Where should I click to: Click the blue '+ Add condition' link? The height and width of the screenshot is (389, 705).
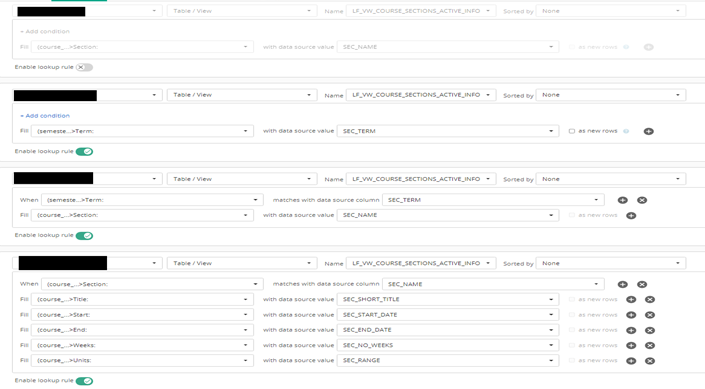(45, 116)
